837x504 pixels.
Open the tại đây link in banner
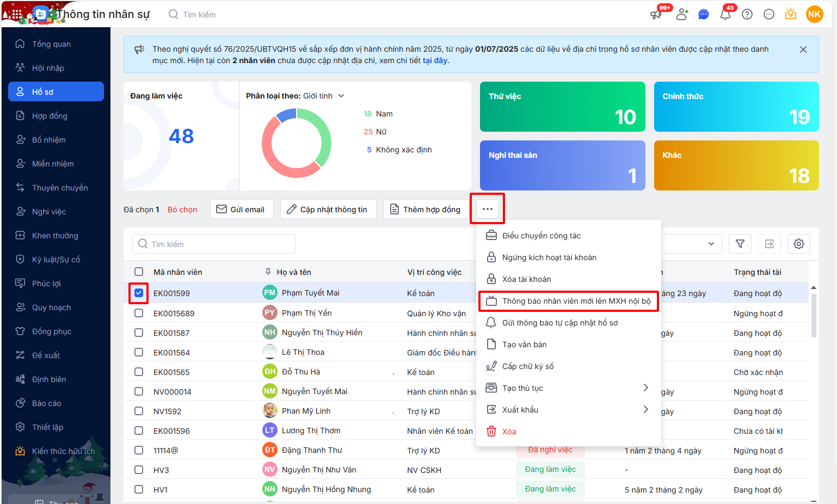click(x=435, y=60)
